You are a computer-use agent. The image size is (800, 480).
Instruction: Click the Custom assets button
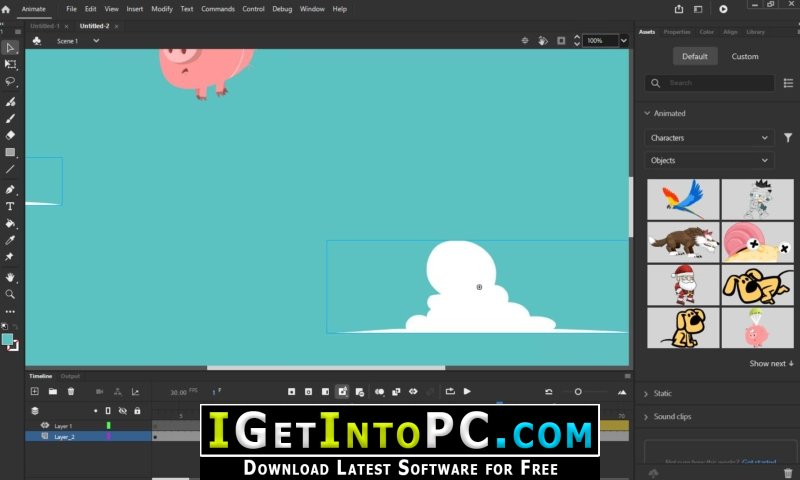745,56
